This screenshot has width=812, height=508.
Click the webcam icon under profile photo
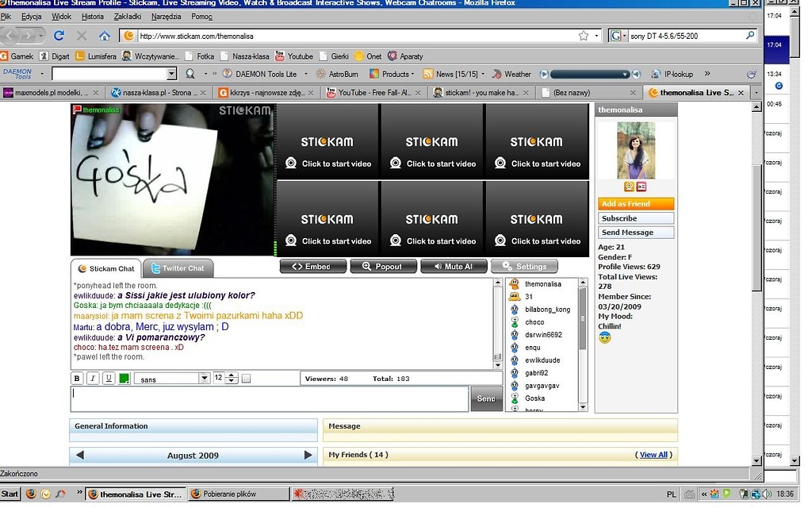click(x=629, y=187)
